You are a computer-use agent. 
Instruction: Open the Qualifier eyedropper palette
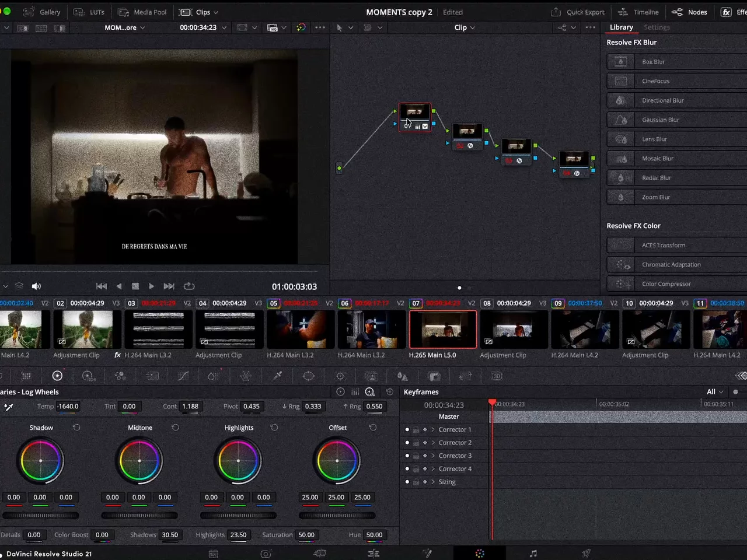[x=278, y=376]
